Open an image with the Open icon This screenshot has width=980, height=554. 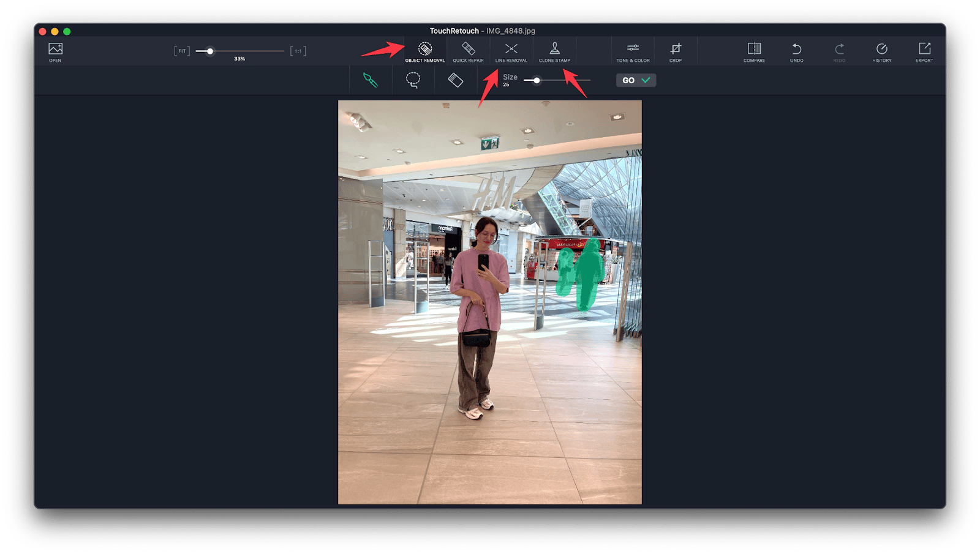point(55,52)
